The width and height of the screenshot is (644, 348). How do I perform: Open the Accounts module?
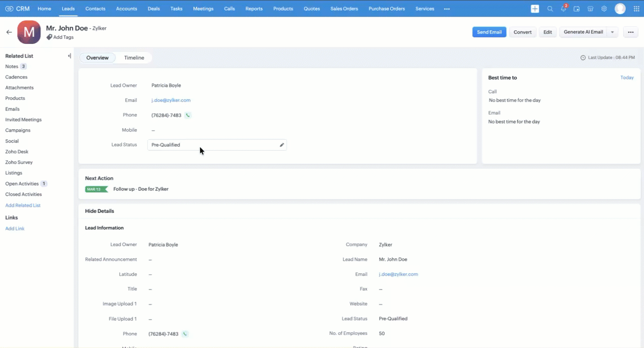(x=126, y=9)
